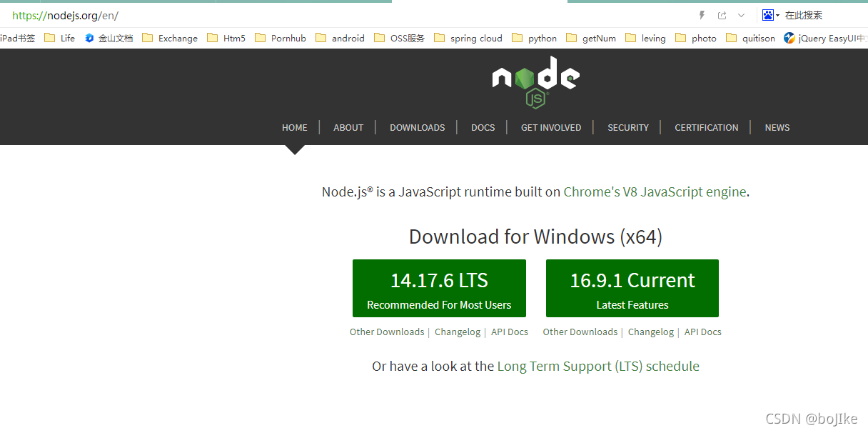Expand the address bar dropdown chevron
This screenshot has height=433, width=868.
(741, 15)
